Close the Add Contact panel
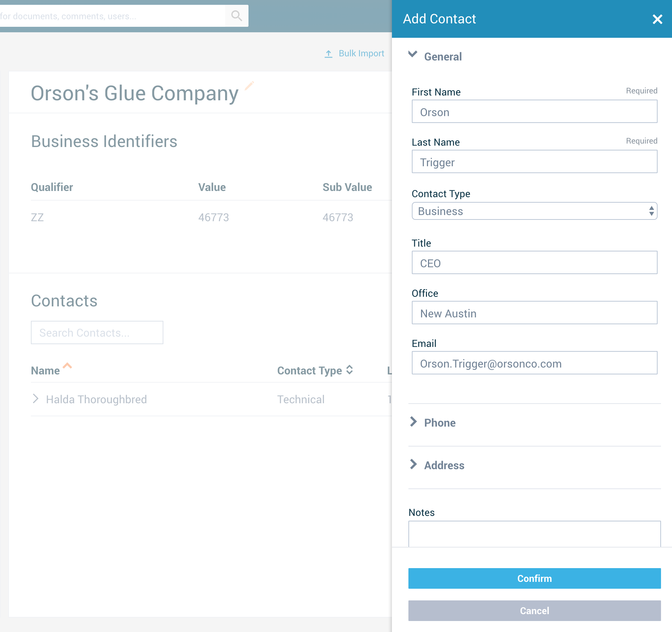This screenshot has width=672, height=632. (x=657, y=19)
